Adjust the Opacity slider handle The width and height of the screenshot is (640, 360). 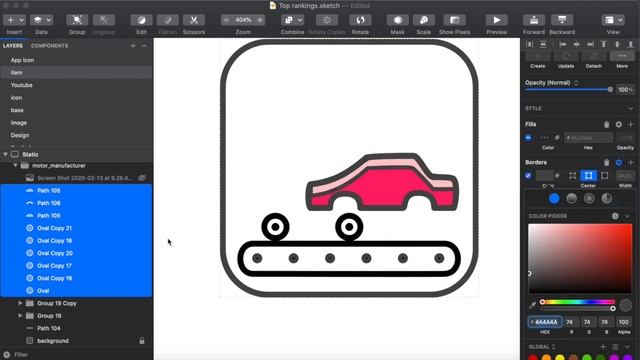click(x=610, y=89)
